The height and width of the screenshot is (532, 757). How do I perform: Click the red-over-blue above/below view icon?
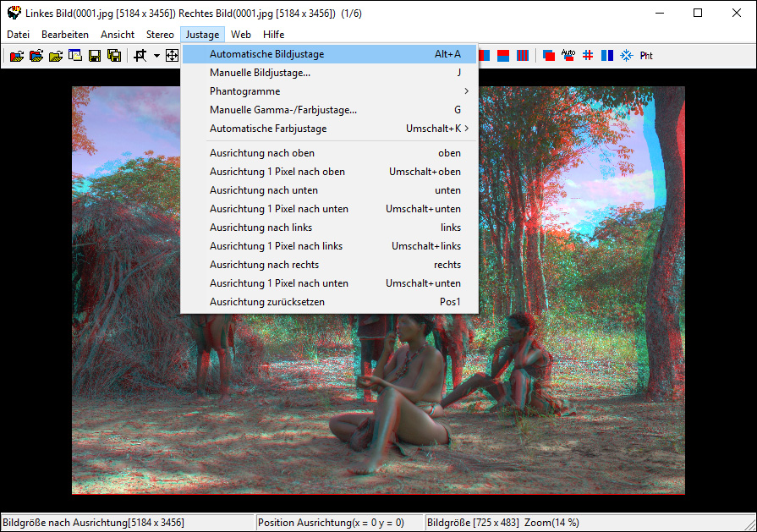[503, 56]
